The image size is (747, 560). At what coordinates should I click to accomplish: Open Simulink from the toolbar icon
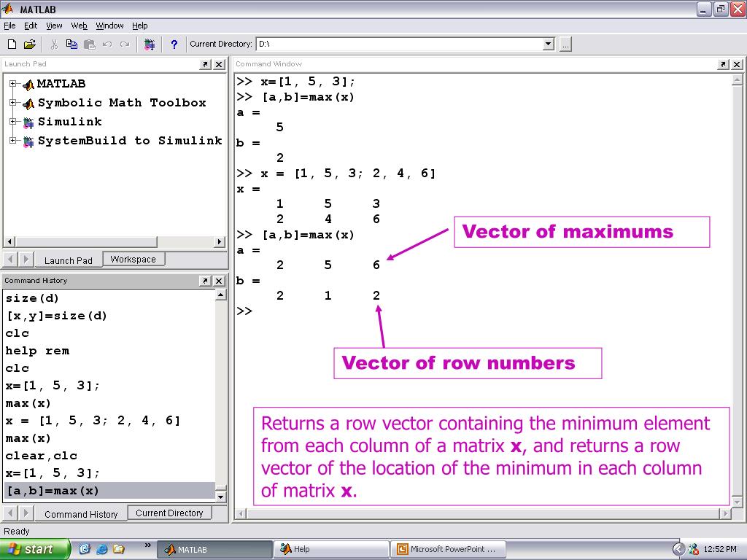tap(150, 44)
